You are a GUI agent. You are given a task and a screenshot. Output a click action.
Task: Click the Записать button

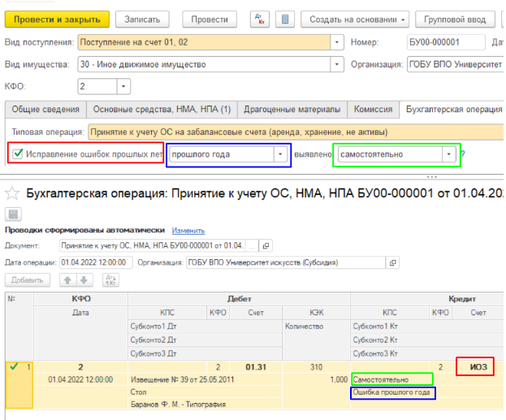point(142,19)
